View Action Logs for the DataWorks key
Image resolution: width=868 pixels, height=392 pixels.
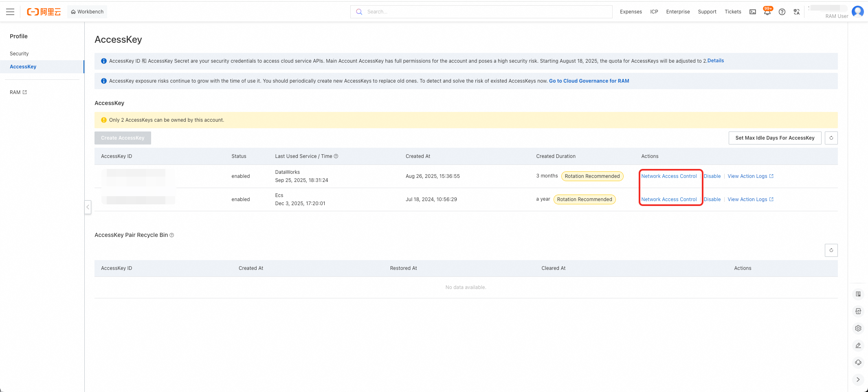coord(750,176)
